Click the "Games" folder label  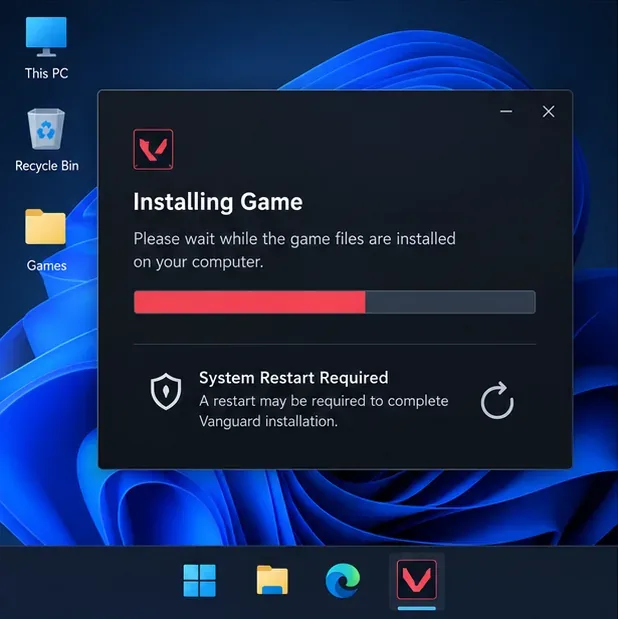click(46, 265)
